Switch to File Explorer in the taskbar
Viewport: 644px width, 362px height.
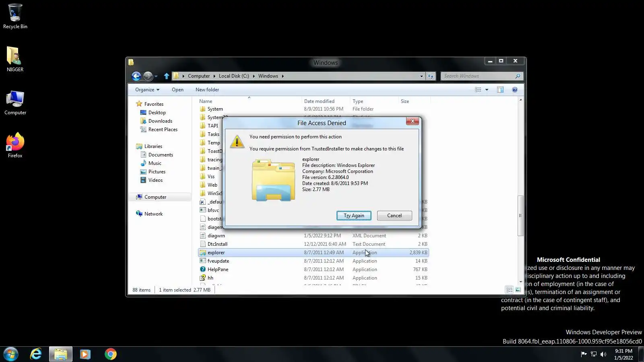[61, 354]
